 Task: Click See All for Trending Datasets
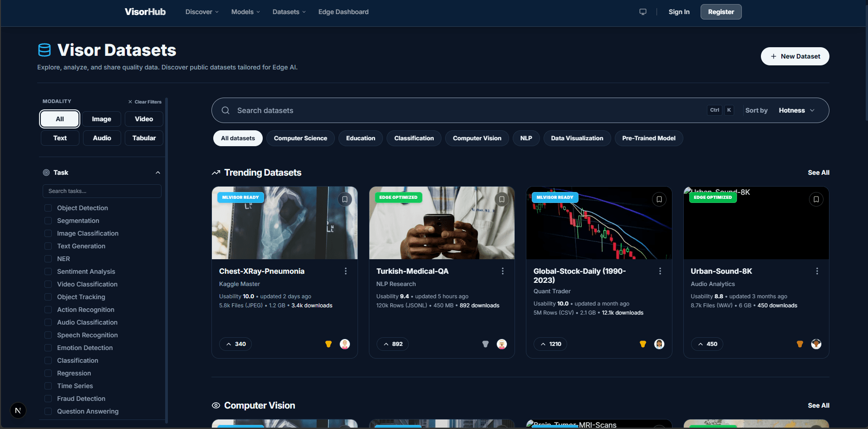819,173
